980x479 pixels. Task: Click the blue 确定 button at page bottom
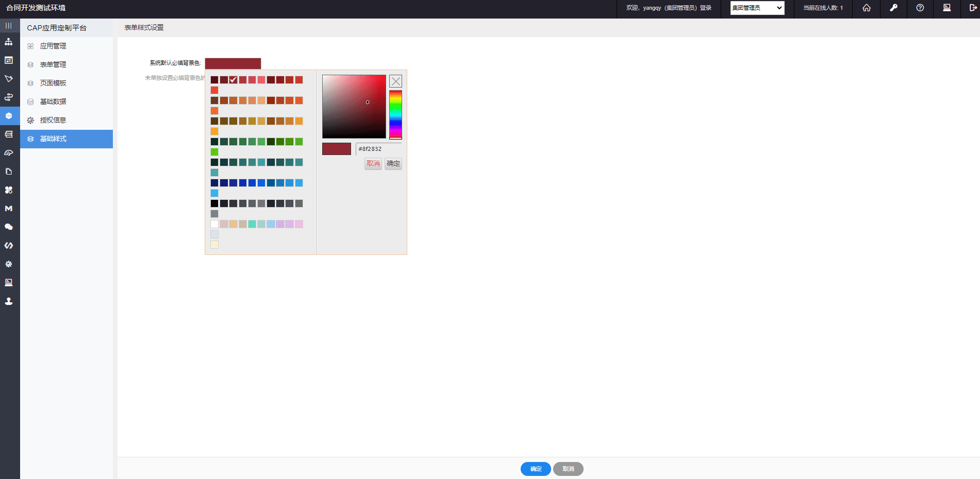[x=536, y=469]
